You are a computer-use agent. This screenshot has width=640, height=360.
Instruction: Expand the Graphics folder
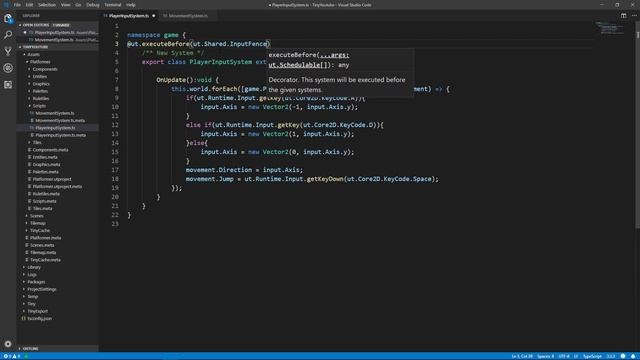pos(41,84)
